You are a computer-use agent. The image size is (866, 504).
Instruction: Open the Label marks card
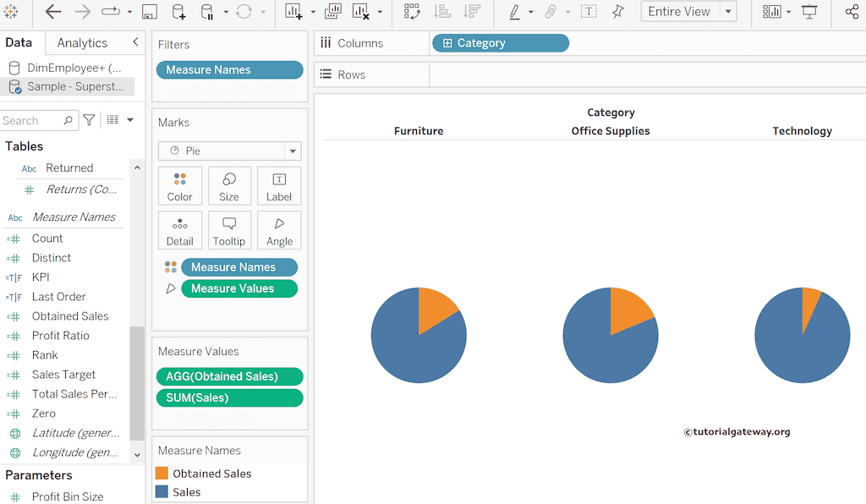coord(279,186)
